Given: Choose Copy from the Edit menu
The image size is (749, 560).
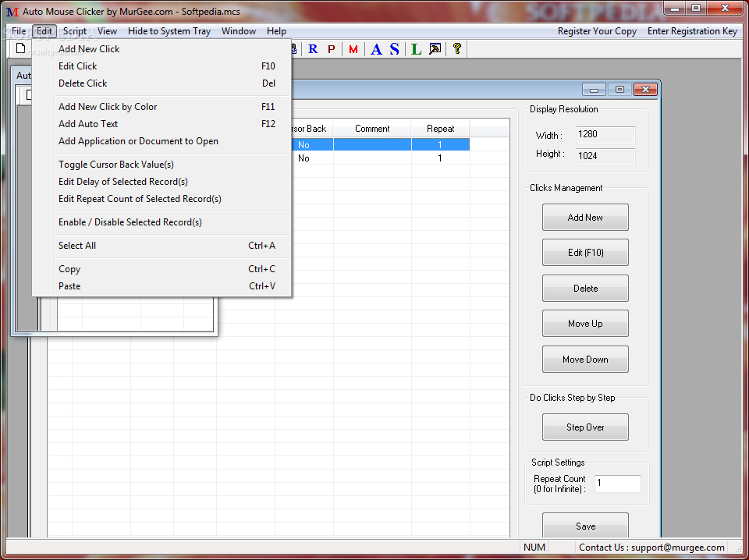Looking at the screenshot, I should click(162, 269).
